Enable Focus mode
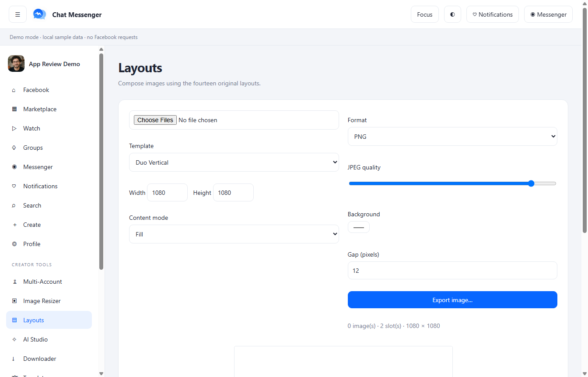The width and height of the screenshot is (588, 377). point(424,14)
